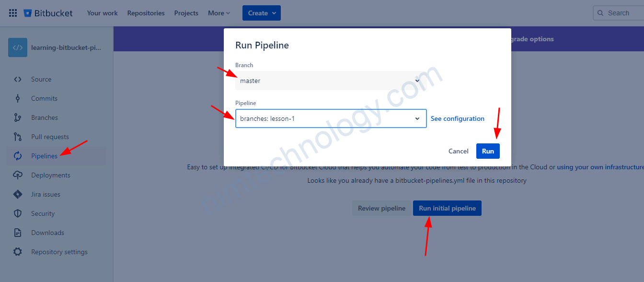Open Repository settings gear icon
Screen dimensions: 644x282
[x=18, y=252]
